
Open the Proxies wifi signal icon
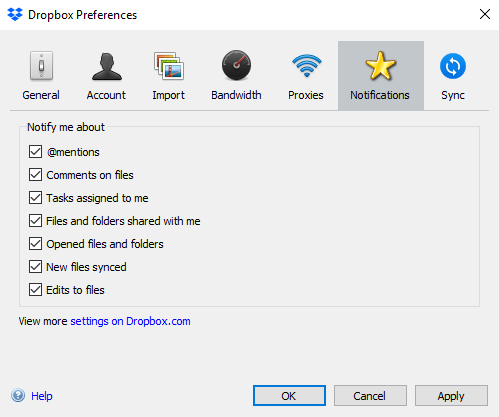point(307,66)
